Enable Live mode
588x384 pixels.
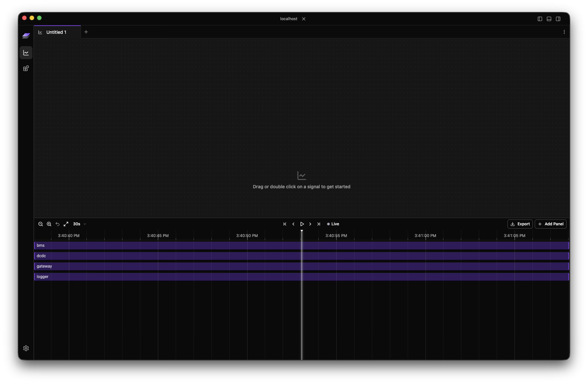point(333,224)
